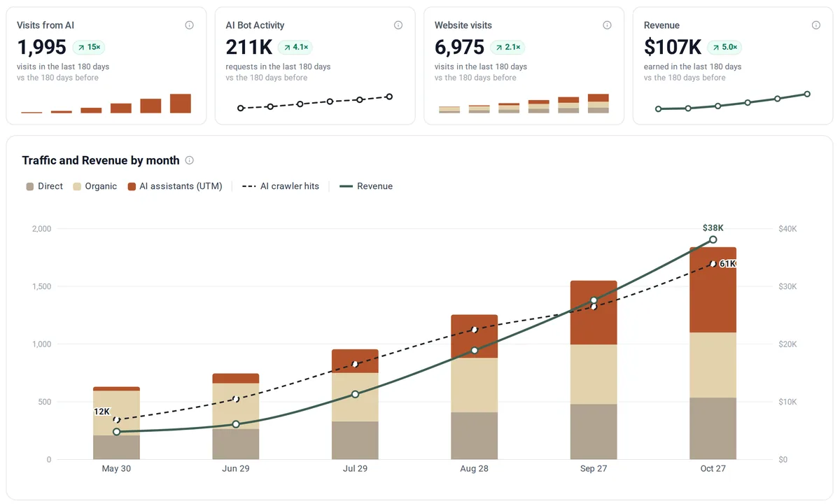Click the $107K revenue total
The height and width of the screenshot is (504, 840).
click(672, 47)
